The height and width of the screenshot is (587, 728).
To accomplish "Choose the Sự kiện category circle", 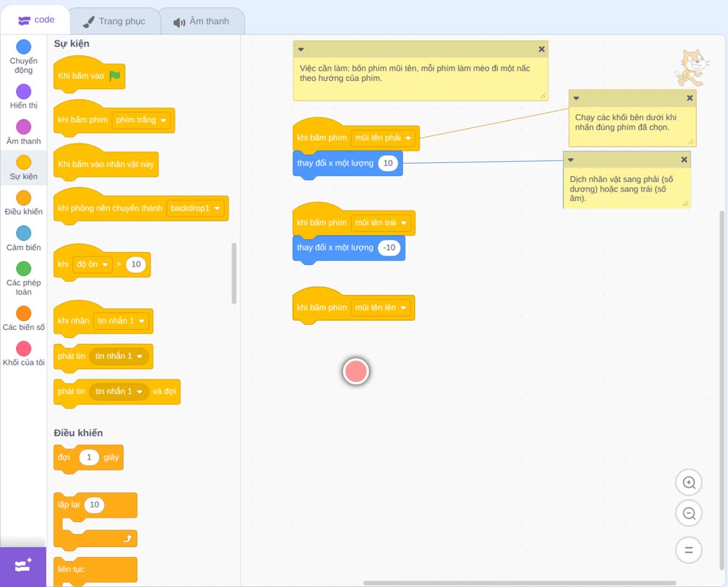I will coord(24,162).
